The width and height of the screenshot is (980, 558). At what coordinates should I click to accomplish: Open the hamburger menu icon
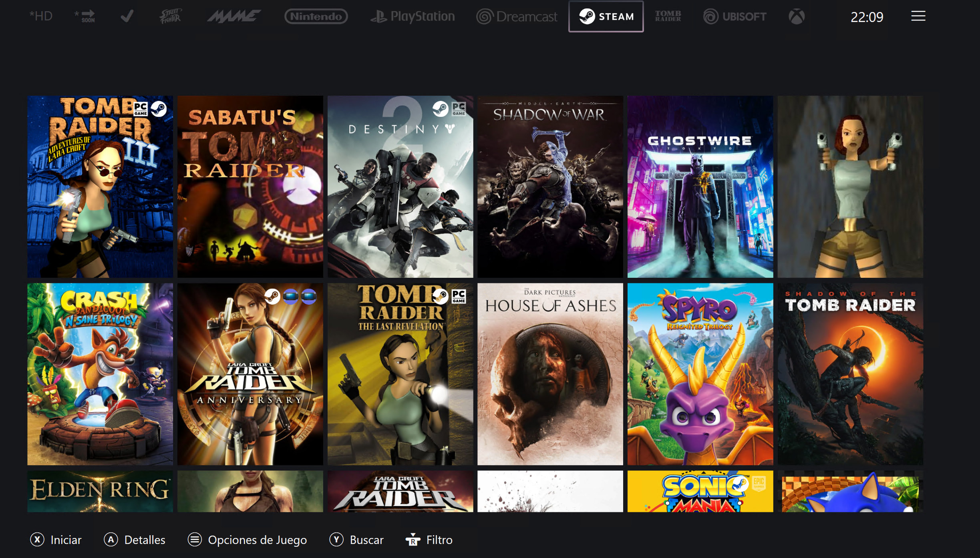918,16
